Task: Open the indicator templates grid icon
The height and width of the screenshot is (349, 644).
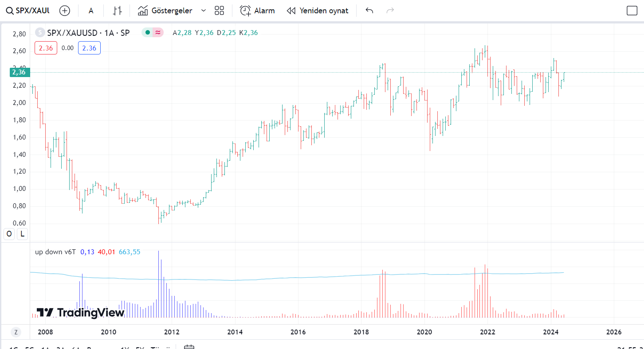Action: [x=219, y=11]
